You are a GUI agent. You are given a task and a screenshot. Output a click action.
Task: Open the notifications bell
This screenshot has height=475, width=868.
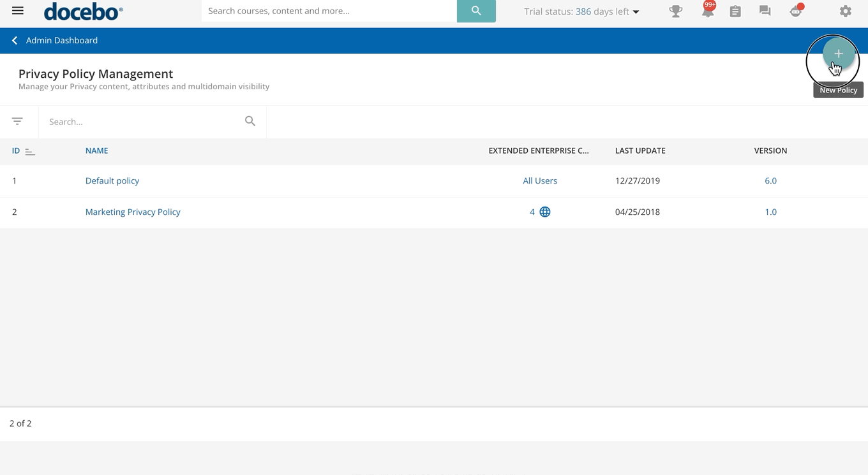(707, 11)
